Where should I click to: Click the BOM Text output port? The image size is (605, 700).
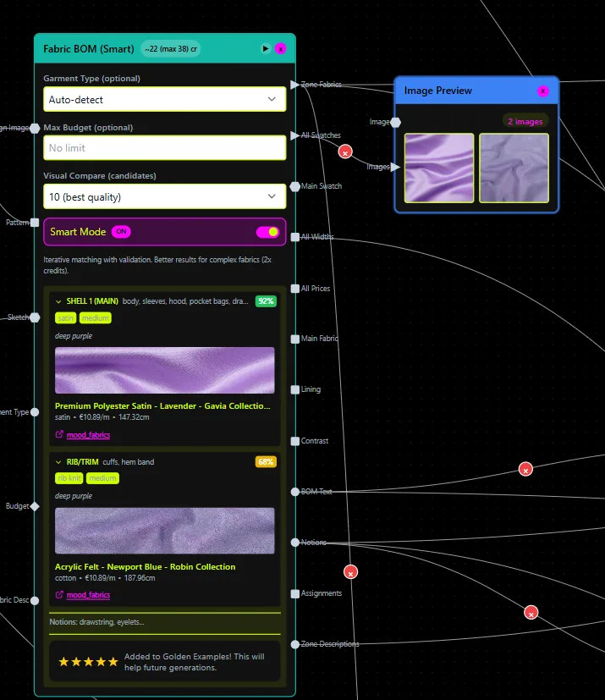295,492
